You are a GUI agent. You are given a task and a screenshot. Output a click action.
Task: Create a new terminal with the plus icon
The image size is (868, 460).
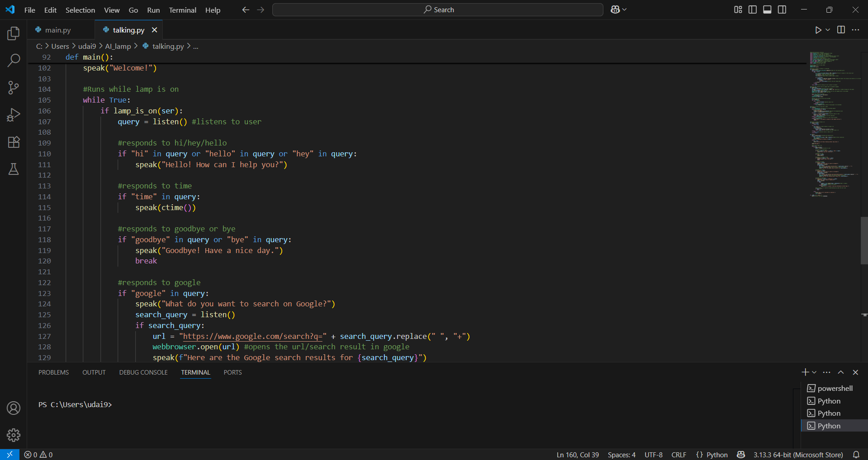point(805,372)
